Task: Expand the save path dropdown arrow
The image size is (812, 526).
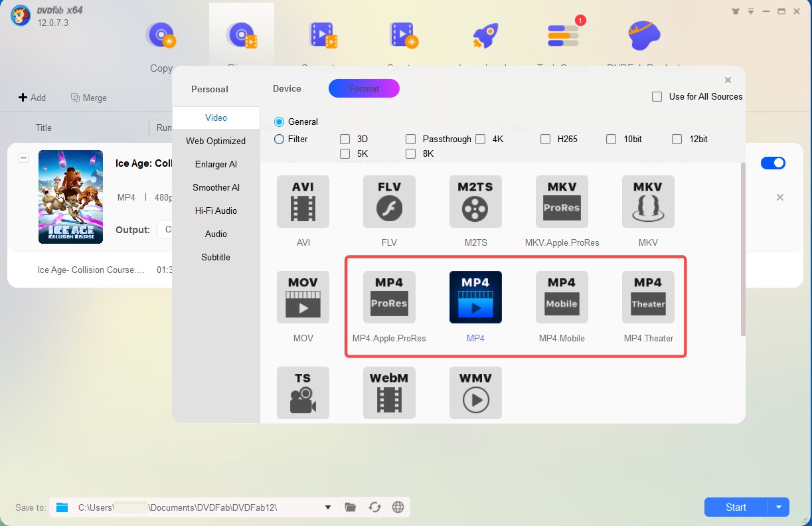Action: [328, 507]
